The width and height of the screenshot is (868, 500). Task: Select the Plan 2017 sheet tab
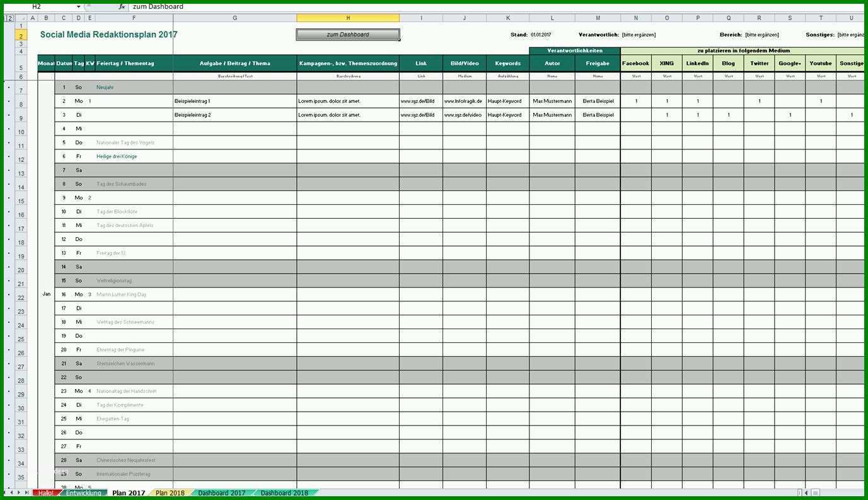coord(129,493)
